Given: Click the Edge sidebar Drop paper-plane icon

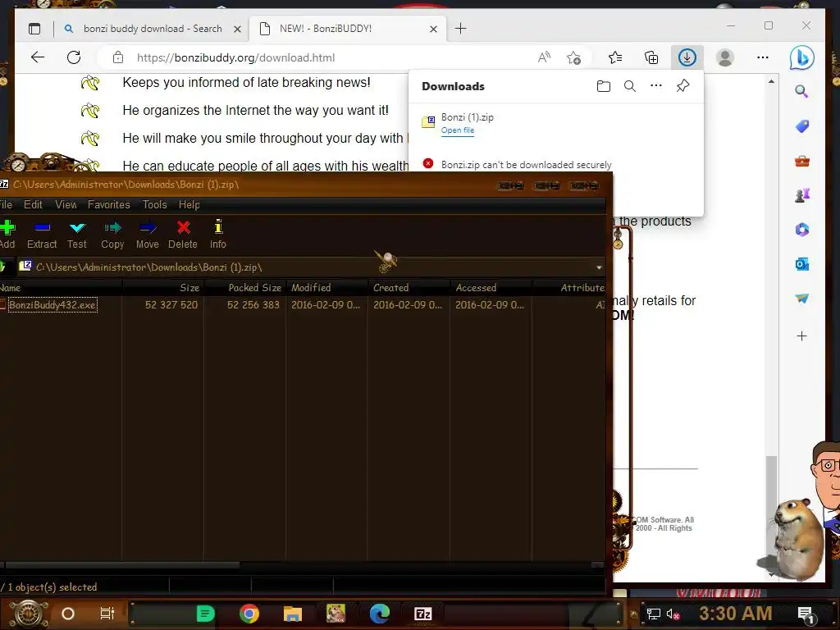Looking at the screenshot, I should [x=802, y=299].
